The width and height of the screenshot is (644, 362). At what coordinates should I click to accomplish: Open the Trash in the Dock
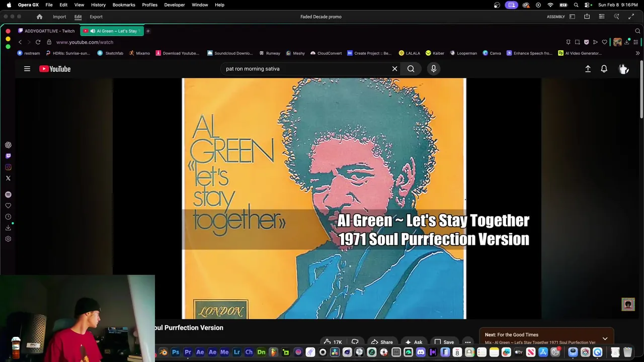627,352
